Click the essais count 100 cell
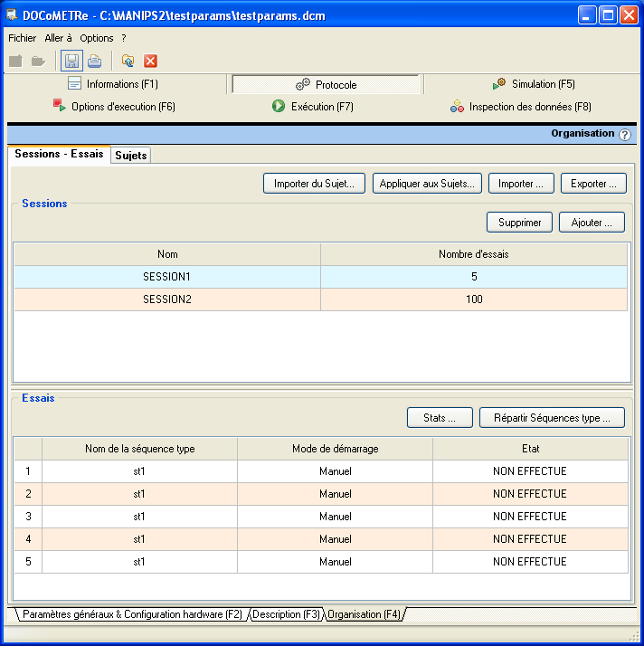Screen dimensions: 644x646 [x=474, y=299]
